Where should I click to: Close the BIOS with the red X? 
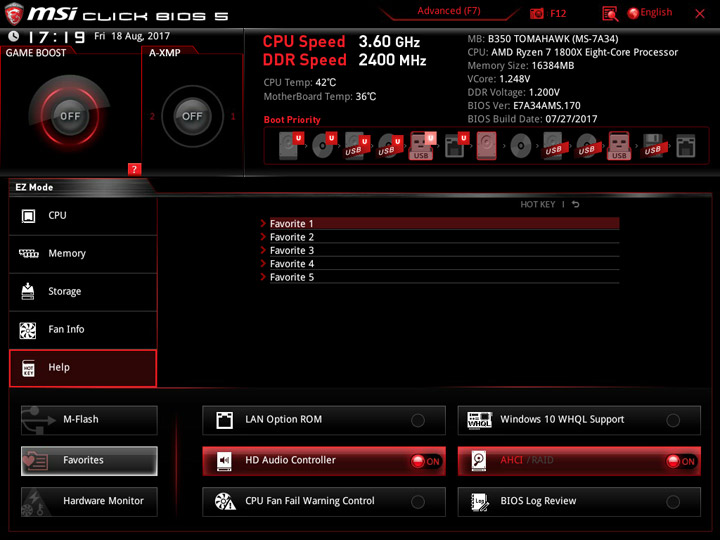[x=700, y=14]
